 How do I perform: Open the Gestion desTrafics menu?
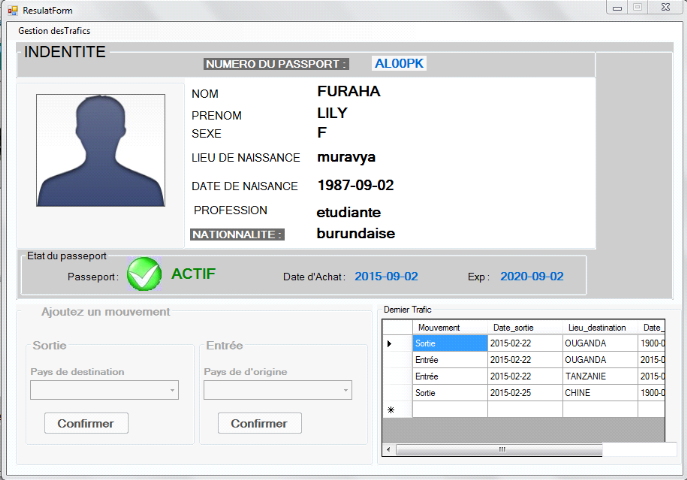54,31
